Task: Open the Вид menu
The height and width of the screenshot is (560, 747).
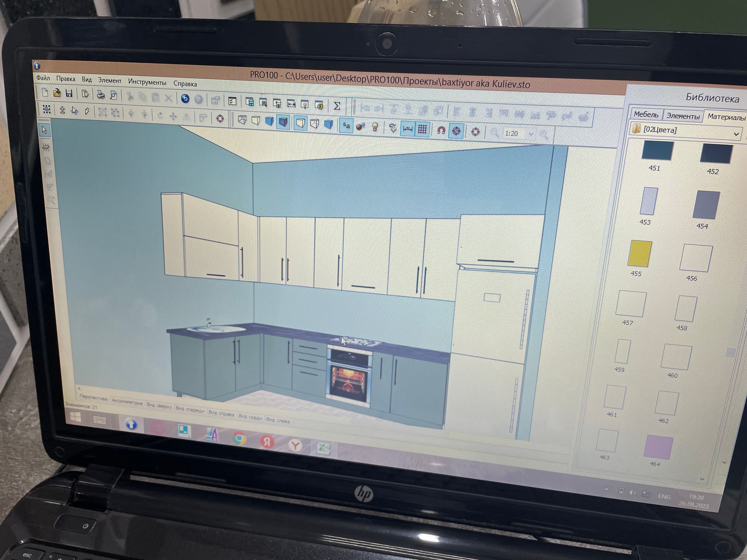Action: [87, 80]
